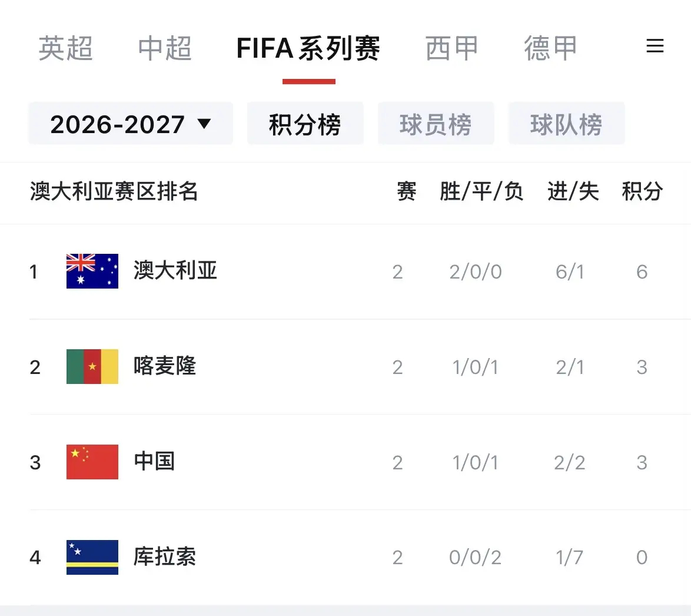Open team 库拉索 details
Image resolution: width=691 pixels, height=616 pixels.
point(165,557)
